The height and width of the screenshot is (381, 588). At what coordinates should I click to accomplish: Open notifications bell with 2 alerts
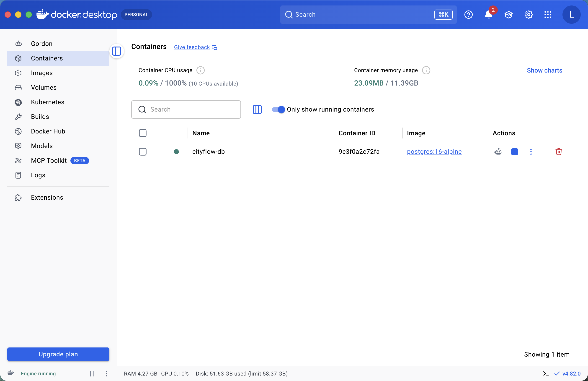488,15
